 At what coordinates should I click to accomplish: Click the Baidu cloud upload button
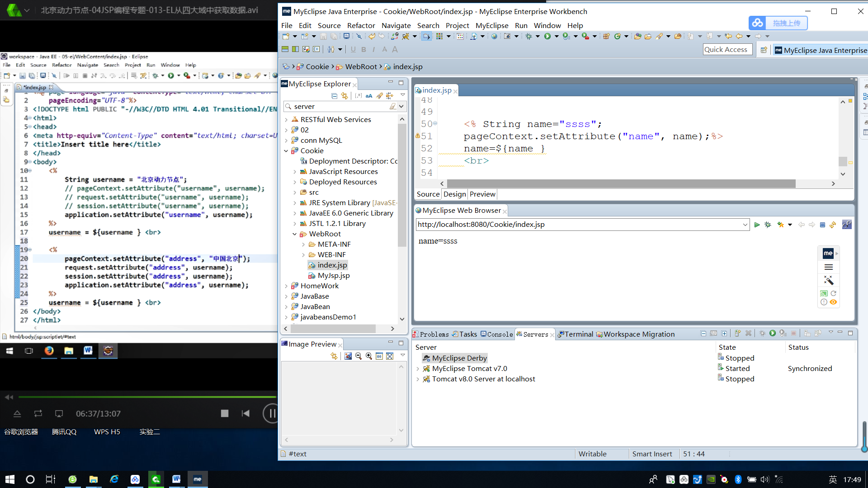778,23
